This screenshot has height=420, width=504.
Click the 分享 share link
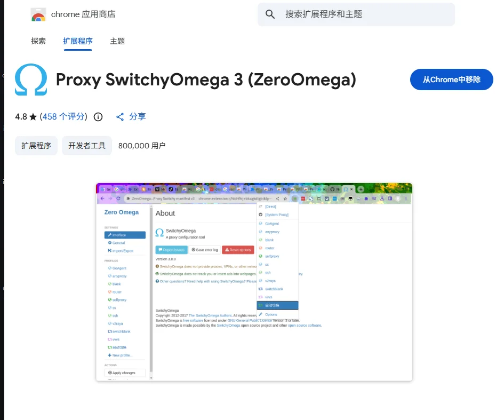click(x=138, y=116)
